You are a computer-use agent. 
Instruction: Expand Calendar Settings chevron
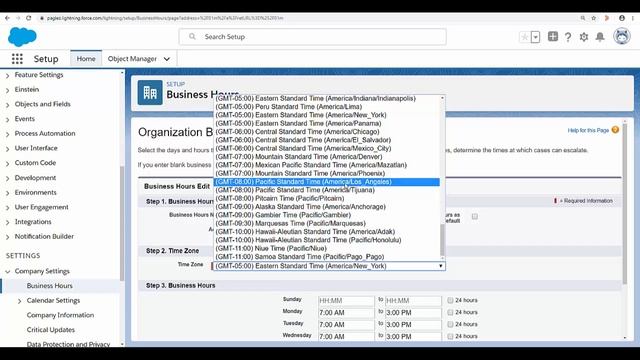point(19,301)
